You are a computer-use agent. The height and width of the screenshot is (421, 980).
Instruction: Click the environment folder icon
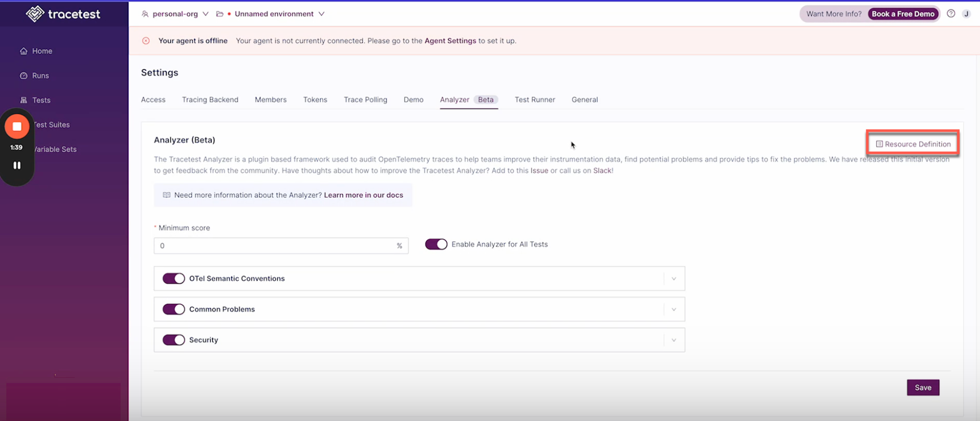pos(220,14)
